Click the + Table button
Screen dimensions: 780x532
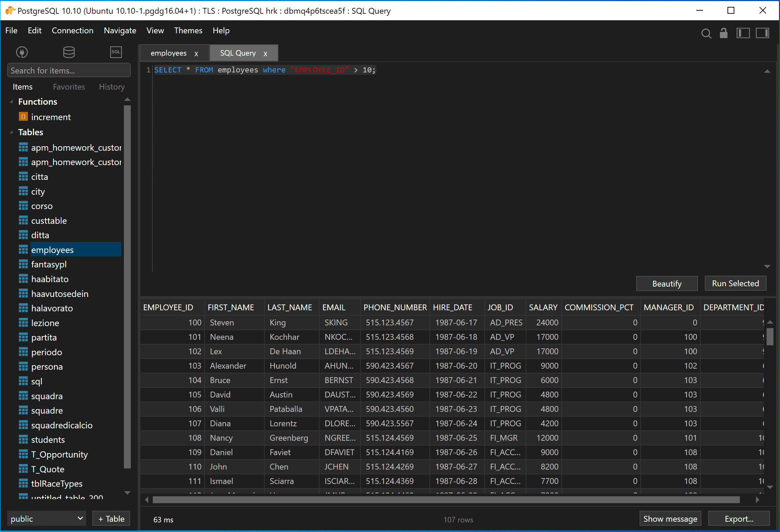pyautogui.click(x=111, y=519)
